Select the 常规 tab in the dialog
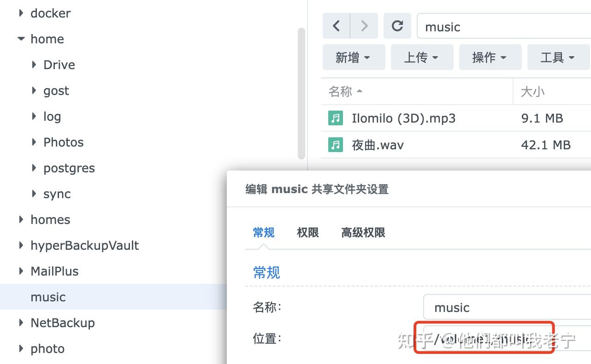 [x=264, y=233]
